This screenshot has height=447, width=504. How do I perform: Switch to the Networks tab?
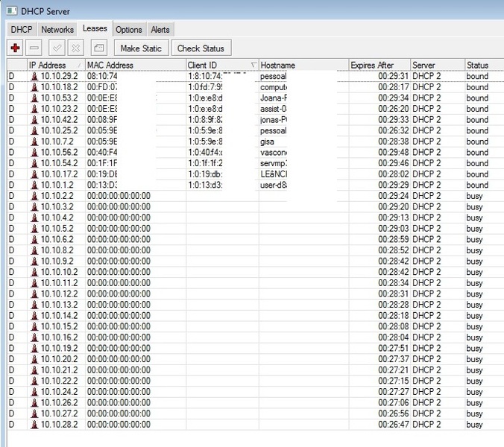coord(57,30)
